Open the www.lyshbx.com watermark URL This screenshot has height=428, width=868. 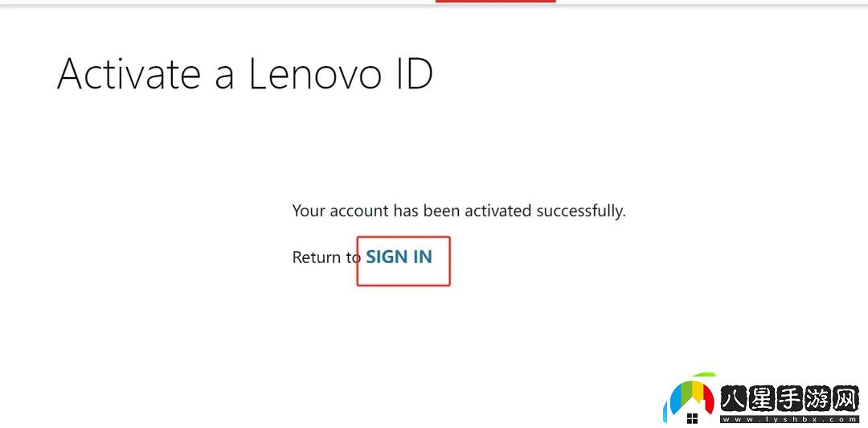click(788, 419)
